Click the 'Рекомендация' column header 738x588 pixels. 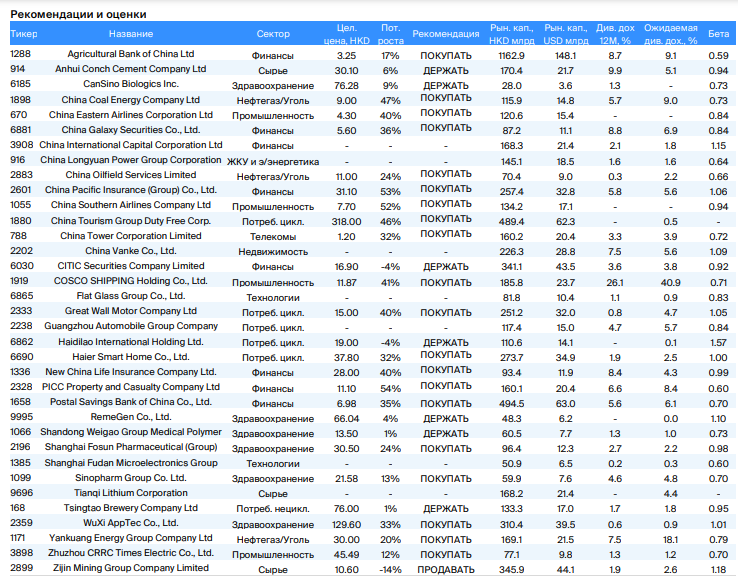tap(446, 34)
